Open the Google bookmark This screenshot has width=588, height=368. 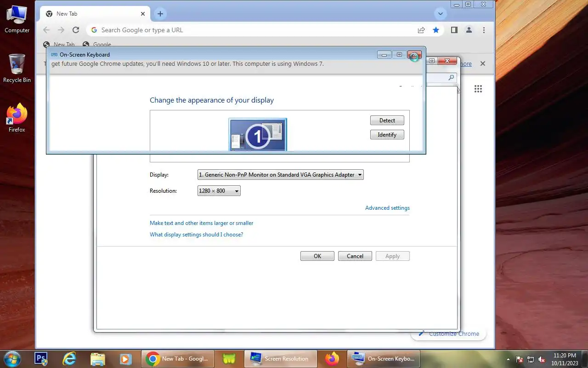pyautogui.click(x=97, y=45)
